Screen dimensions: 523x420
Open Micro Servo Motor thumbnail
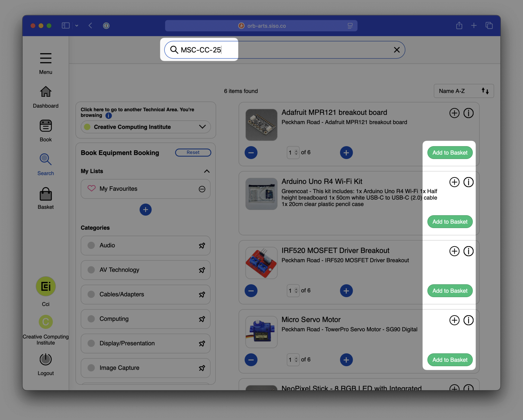pos(261,332)
